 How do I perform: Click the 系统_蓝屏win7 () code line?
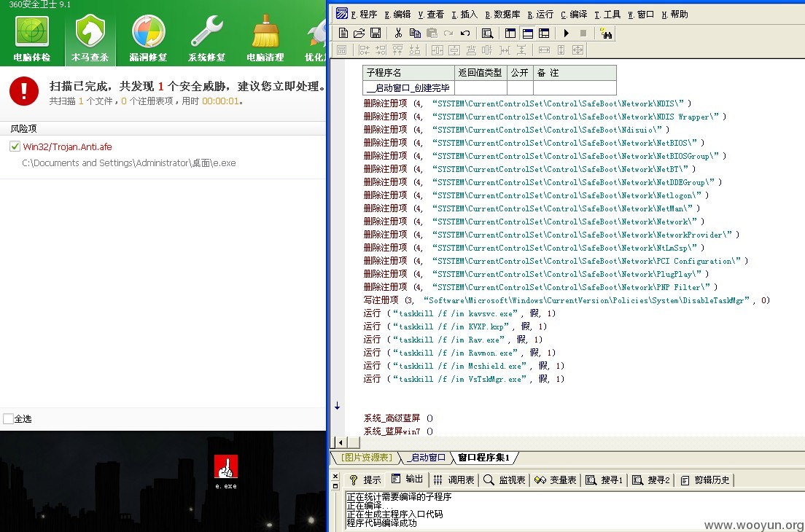398,431
